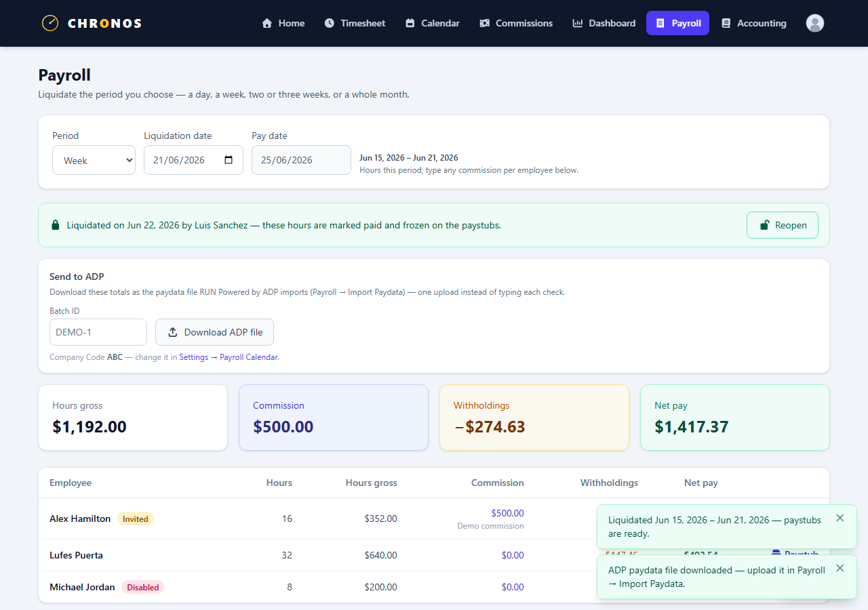Open the Period dropdown showing Week
This screenshot has height=610, width=868.
coord(94,161)
